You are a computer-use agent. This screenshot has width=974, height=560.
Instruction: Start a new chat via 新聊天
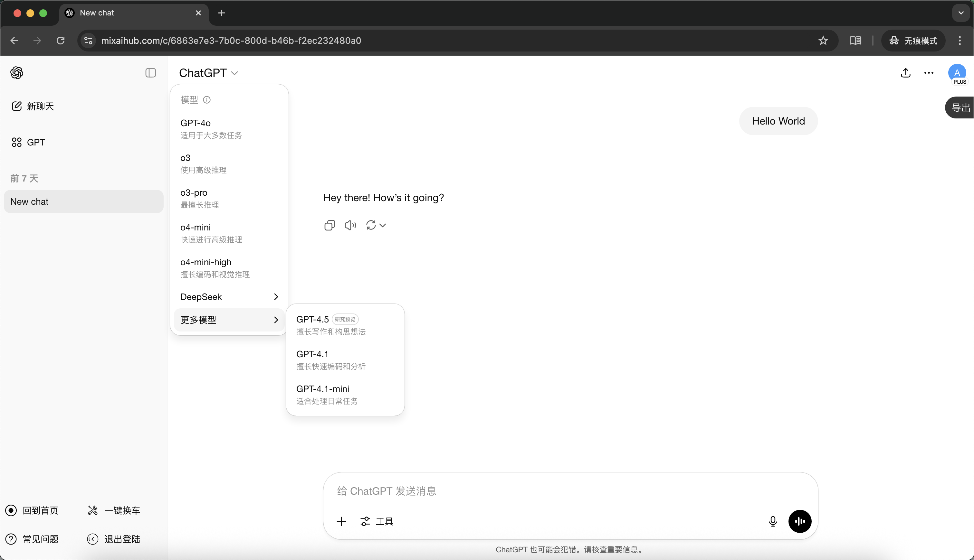tap(40, 106)
